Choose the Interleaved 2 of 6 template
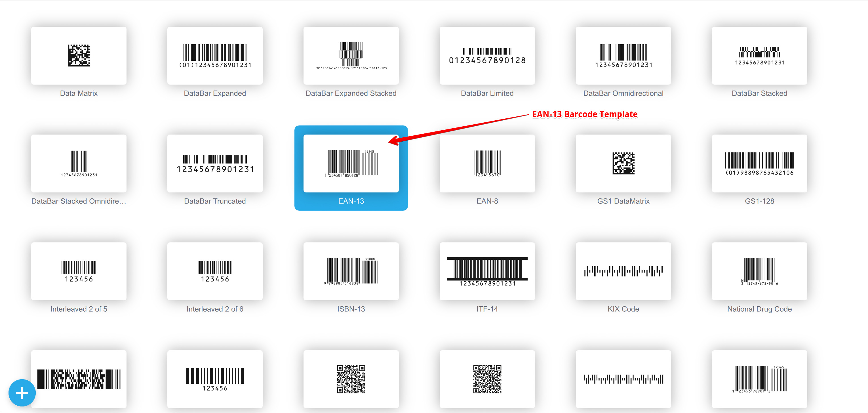Image resolution: width=868 pixels, height=413 pixels. click(215, 271)
